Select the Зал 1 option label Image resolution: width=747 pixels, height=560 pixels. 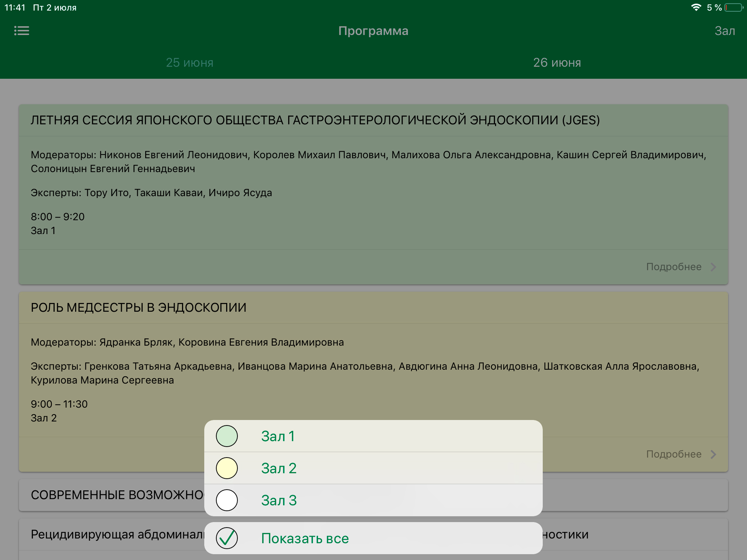pyautogui.click(x=278, y=436)
